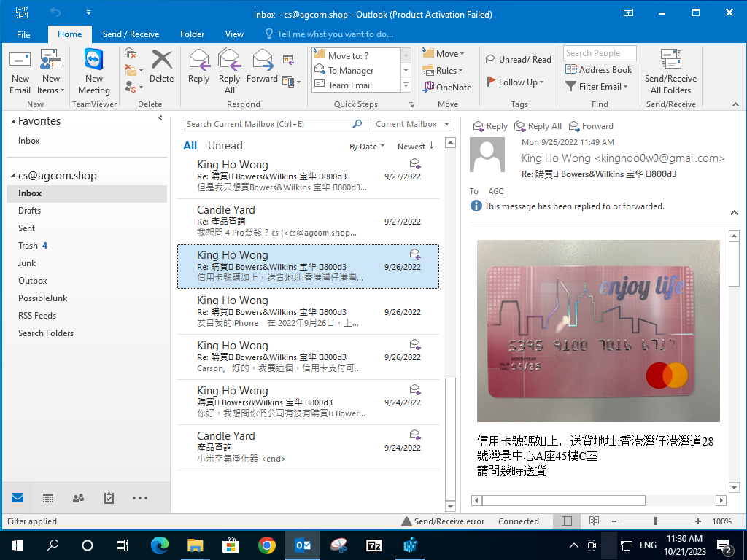Click Reply in the reading pane header

(490, 126)
